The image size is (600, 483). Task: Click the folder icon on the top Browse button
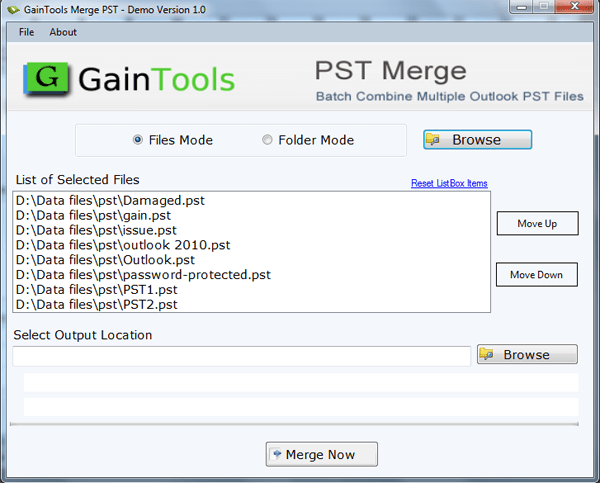(x=436, y=140)
